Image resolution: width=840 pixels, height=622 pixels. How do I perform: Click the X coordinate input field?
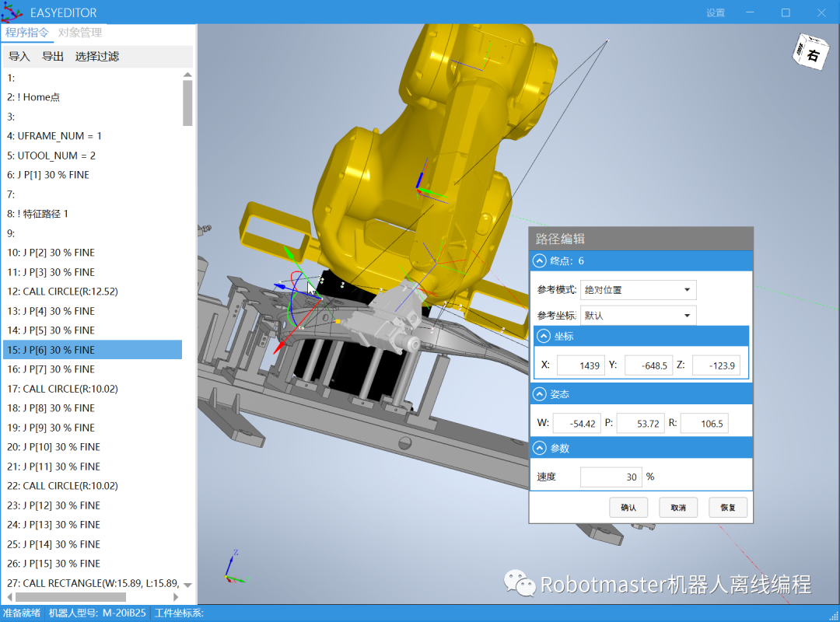[580, 366]
